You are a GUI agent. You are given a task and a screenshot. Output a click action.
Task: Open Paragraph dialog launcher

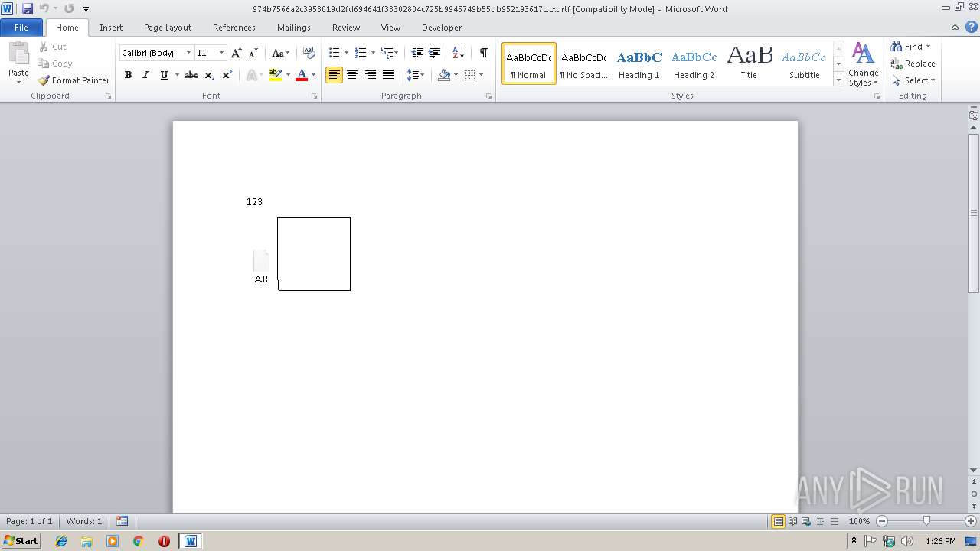(489, 96)
